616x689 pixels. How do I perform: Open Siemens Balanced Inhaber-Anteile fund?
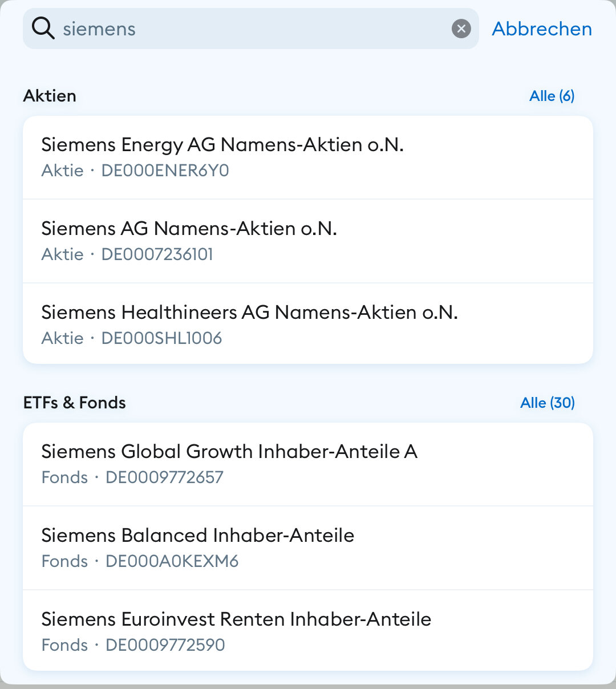197,536
